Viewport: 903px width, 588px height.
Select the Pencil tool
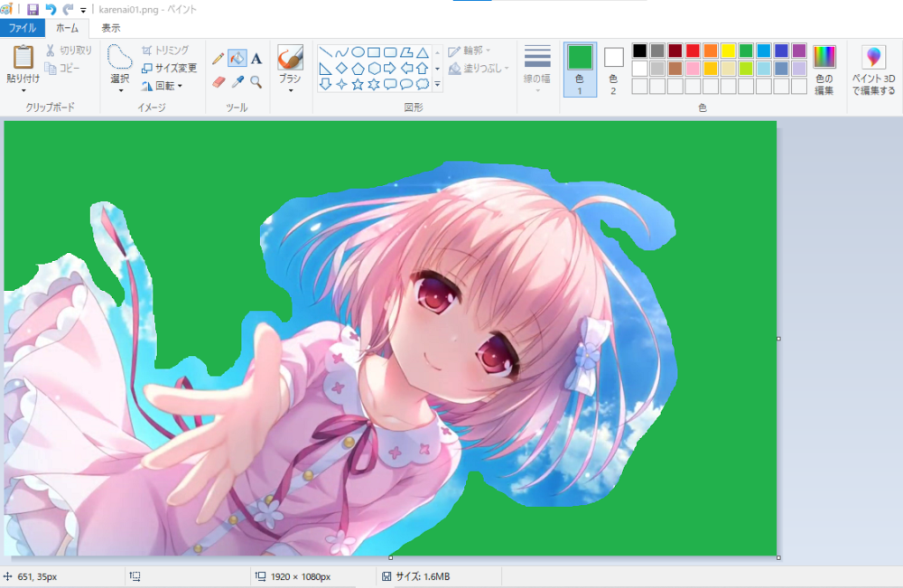218,58
